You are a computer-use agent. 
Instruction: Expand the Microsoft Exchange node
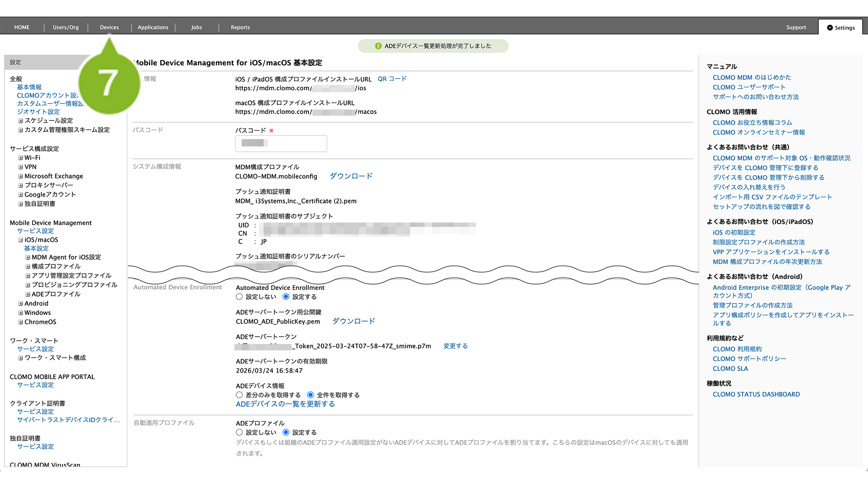click(21, 176)
